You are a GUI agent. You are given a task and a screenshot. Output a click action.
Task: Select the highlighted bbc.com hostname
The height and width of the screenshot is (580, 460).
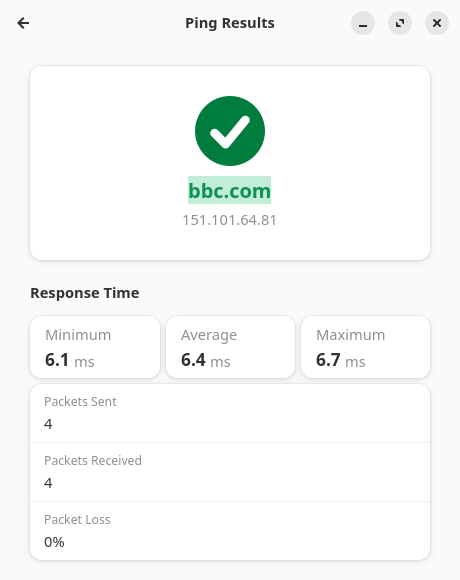[230, 190]
